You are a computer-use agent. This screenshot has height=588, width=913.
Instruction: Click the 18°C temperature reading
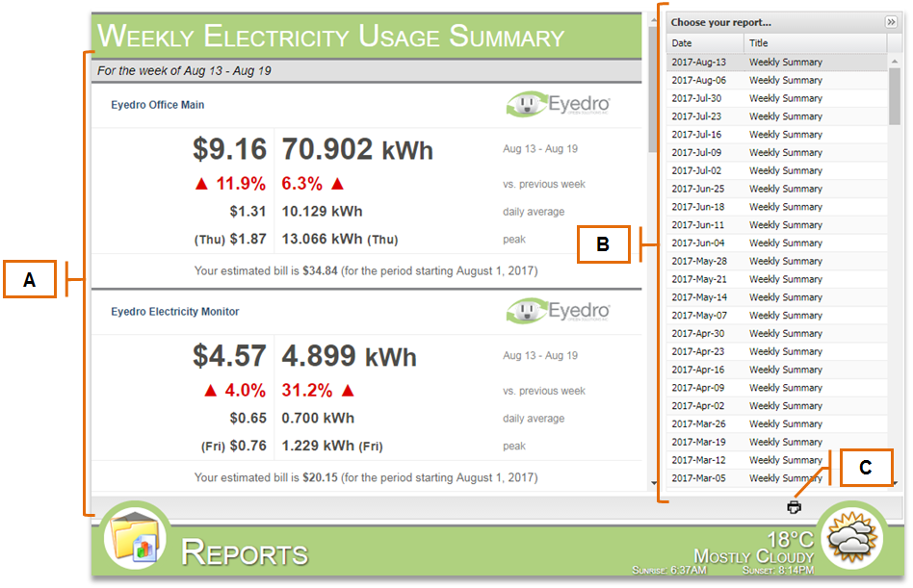[x=790, y=539]
